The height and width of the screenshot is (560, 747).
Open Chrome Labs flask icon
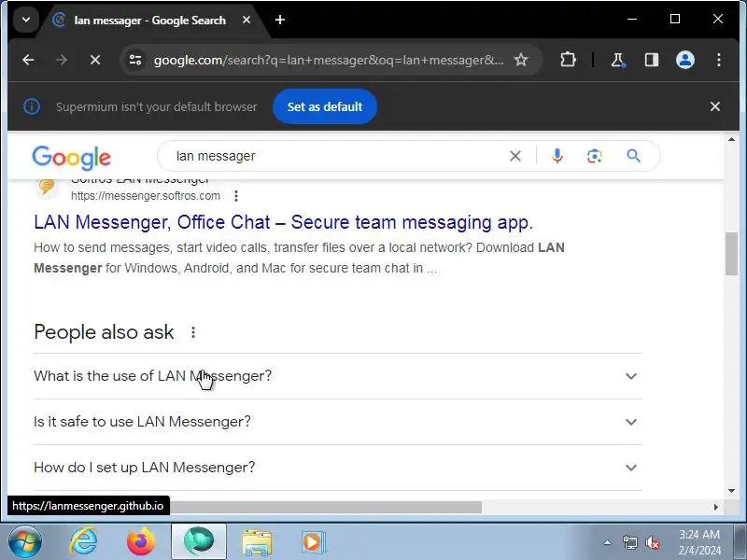[618, 60]
